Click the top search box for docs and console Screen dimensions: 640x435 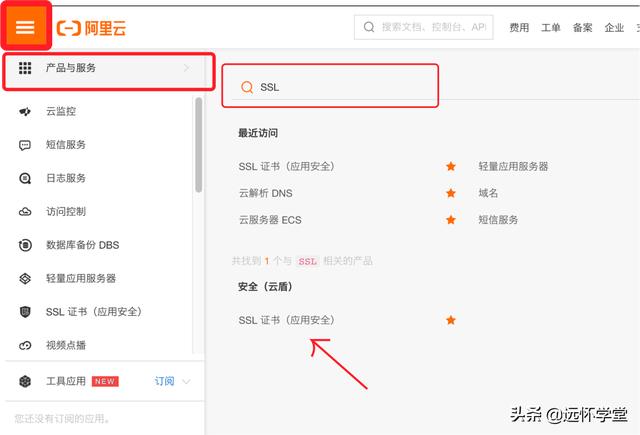(424, 27)
